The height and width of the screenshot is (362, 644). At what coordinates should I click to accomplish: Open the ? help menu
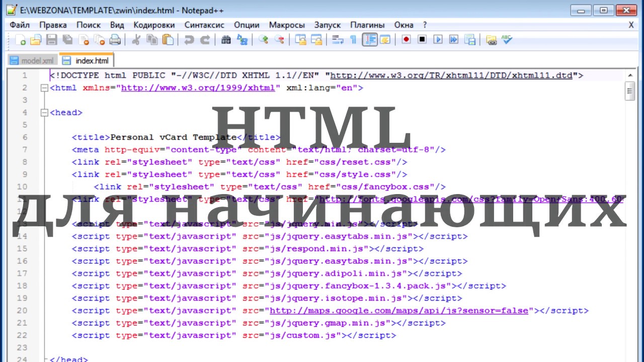pyautogui.click(x=425, y=25)
